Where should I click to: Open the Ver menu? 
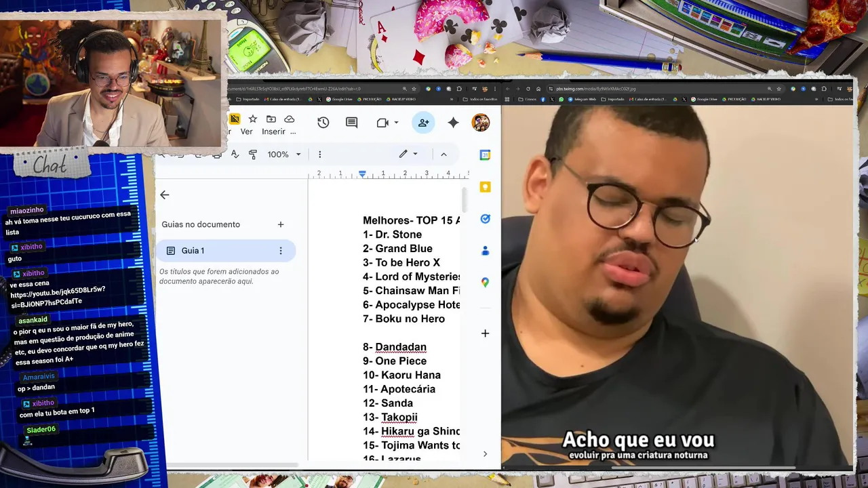click(x=247, y=131)
